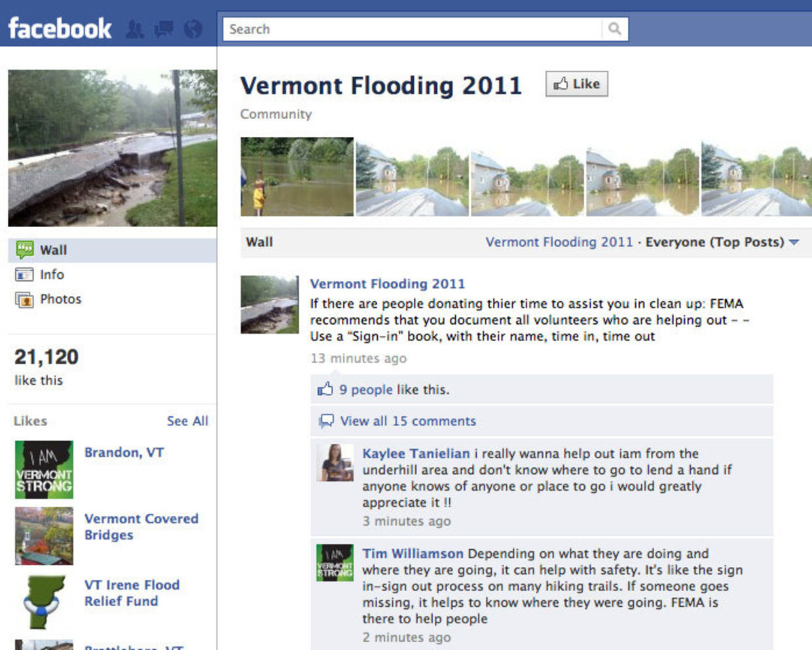Open the VT Irene Flood Relief Fund link
Viewport: 812px width, 650px height.
click(132, 592)
